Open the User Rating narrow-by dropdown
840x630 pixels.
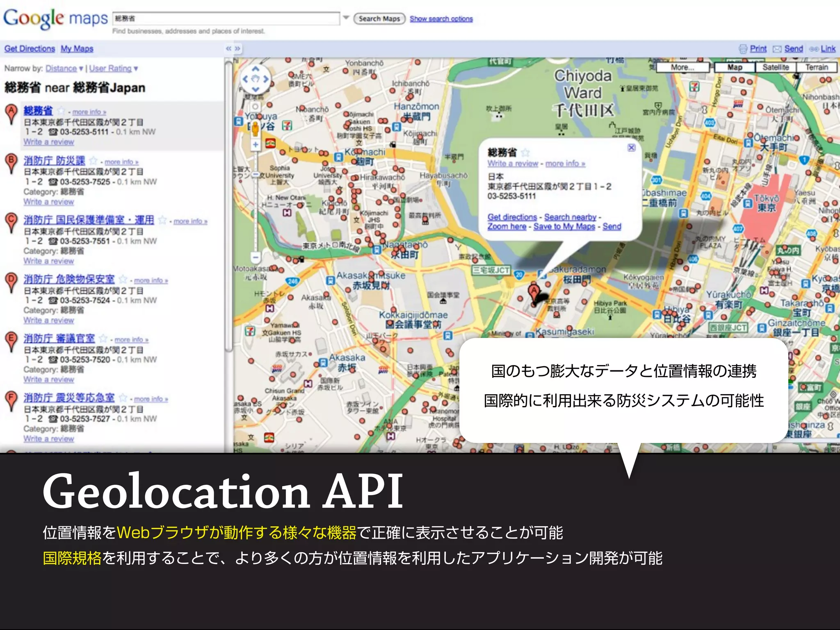114,68
